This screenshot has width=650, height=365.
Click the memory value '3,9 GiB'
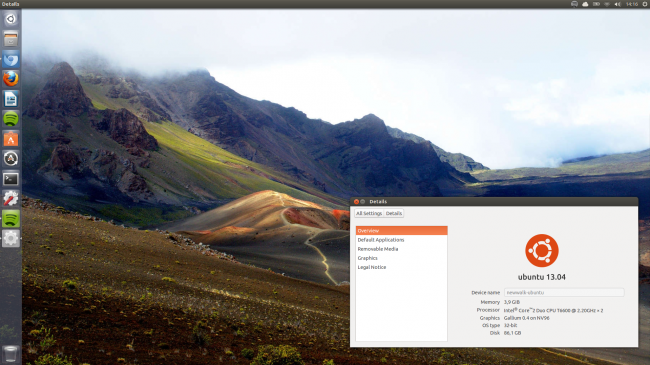pos(512,302)
